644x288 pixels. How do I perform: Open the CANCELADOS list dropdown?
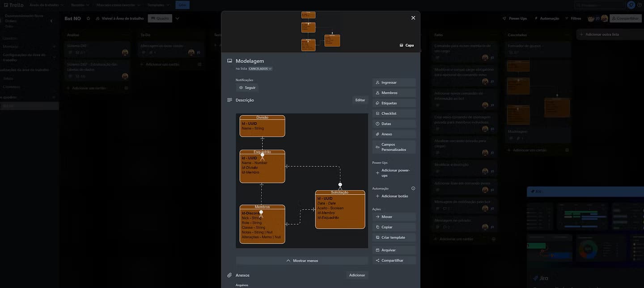260,69
